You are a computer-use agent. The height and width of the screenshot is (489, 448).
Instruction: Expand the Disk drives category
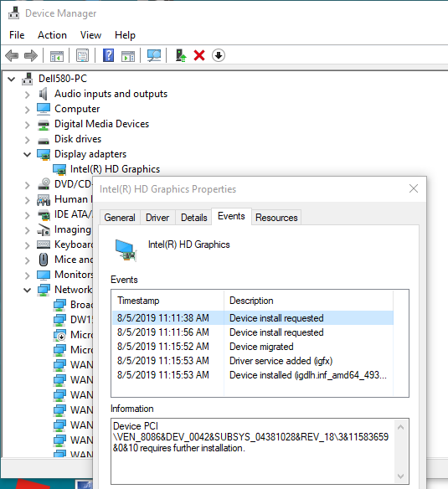pyautogui.click(x=27, y=139)
